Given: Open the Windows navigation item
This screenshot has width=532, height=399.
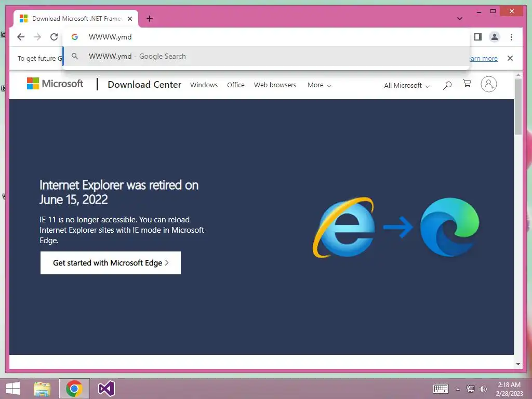Looking at the screenshot, I should tap(204, 85).
